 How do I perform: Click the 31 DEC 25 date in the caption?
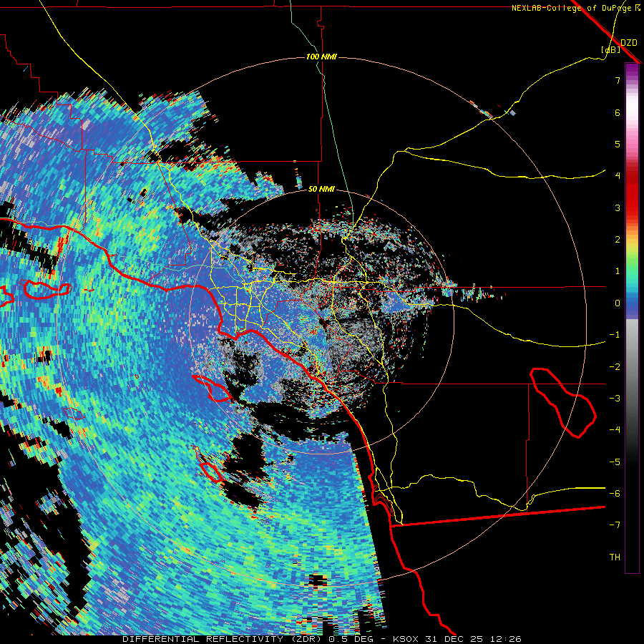(454, 639)
